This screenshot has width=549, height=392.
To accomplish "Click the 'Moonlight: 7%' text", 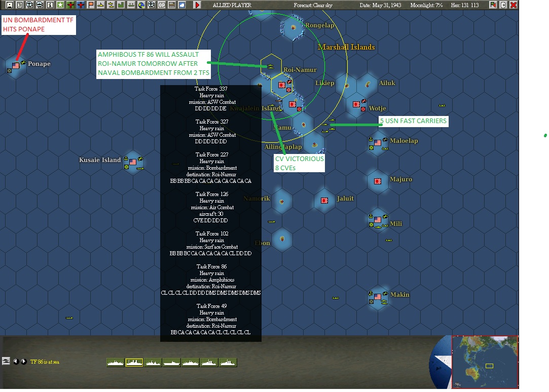I will tap(426, 5).
